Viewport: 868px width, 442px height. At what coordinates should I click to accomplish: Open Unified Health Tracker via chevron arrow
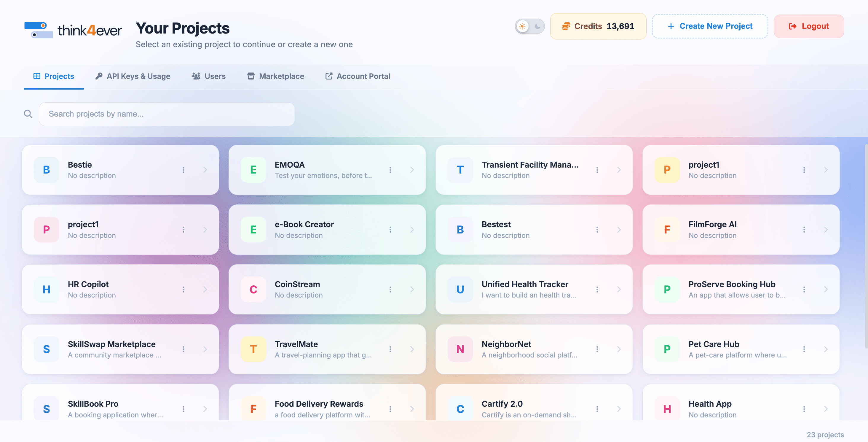point(619,289)
